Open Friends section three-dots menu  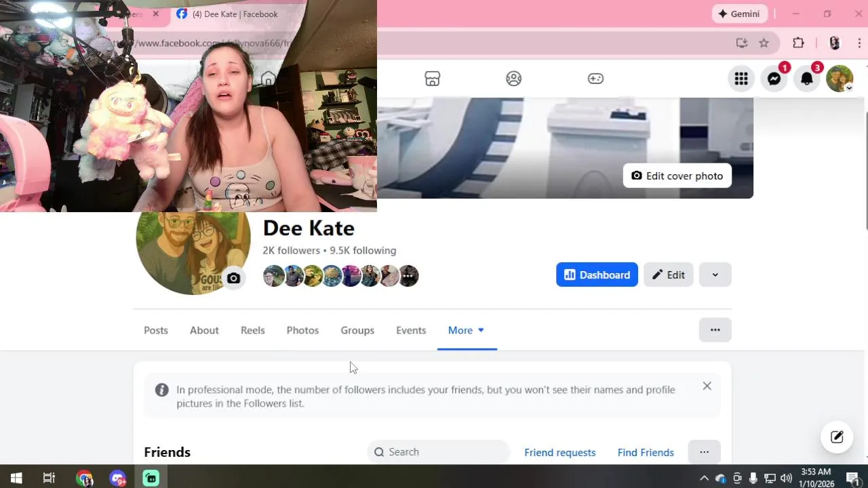[x=704, y=452]
